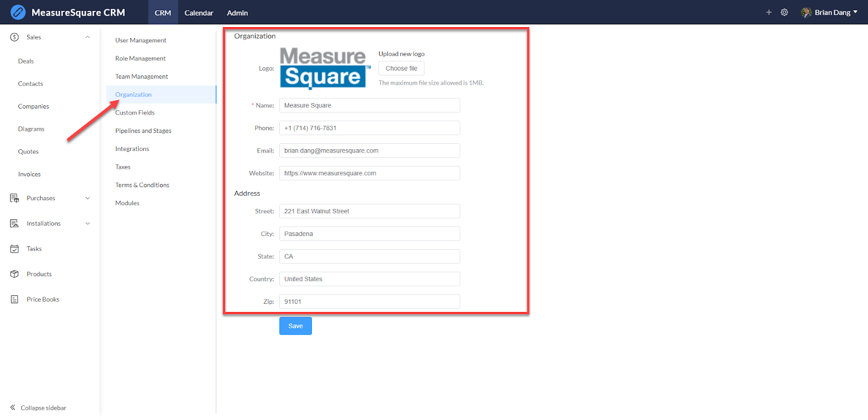
Task: Open the Brian Dang user dropdown arrow
Action: point(856,12)
